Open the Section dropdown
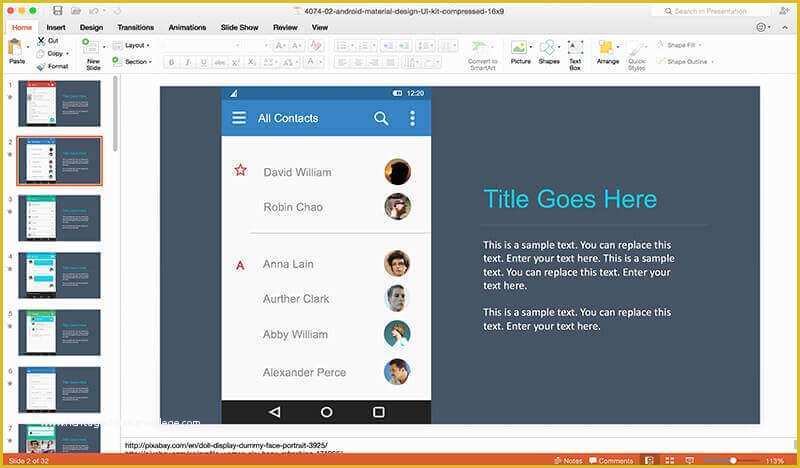Screen dimensions: 800x468 pyautogui.click(x=132, y=61)
